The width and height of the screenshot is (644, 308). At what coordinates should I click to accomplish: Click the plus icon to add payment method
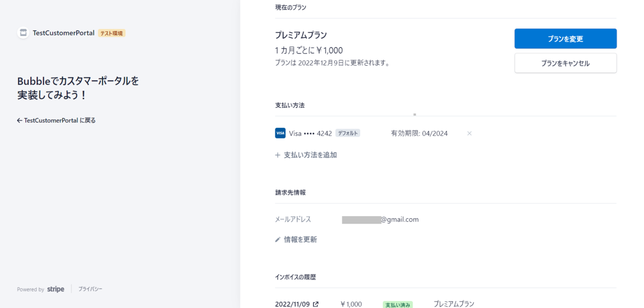[x=277, y=155]
